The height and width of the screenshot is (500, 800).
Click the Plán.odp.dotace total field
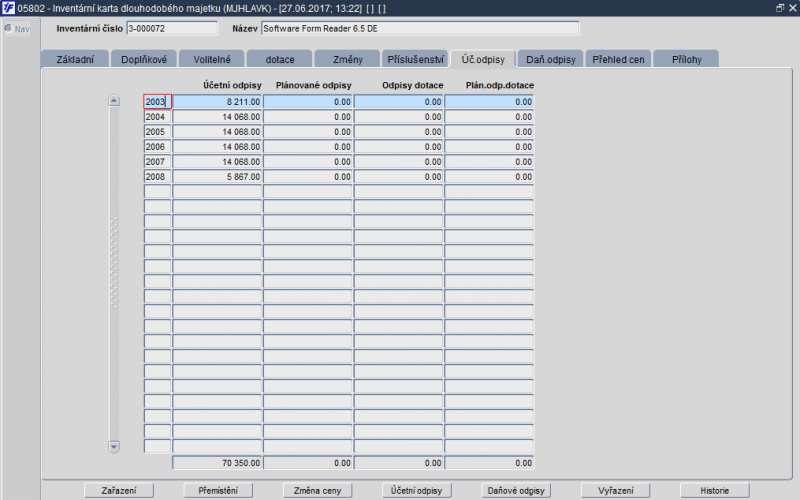489,463
